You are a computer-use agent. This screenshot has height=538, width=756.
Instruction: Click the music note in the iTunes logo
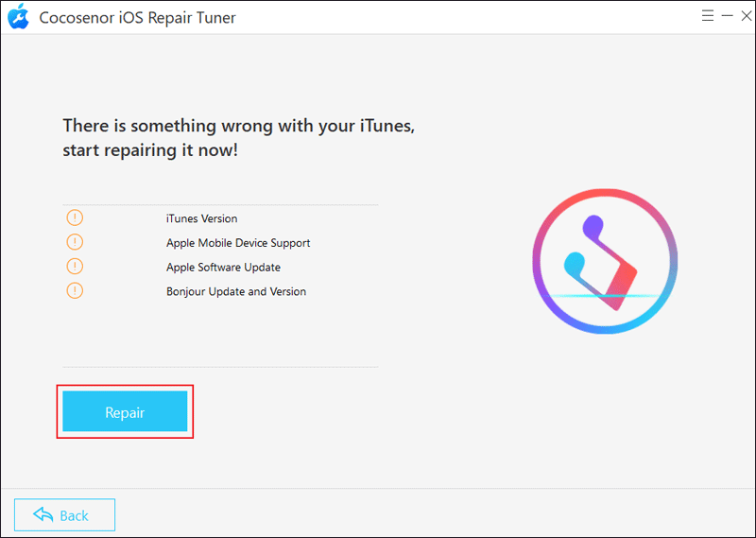pyautogui.click(x=601, y=262)
